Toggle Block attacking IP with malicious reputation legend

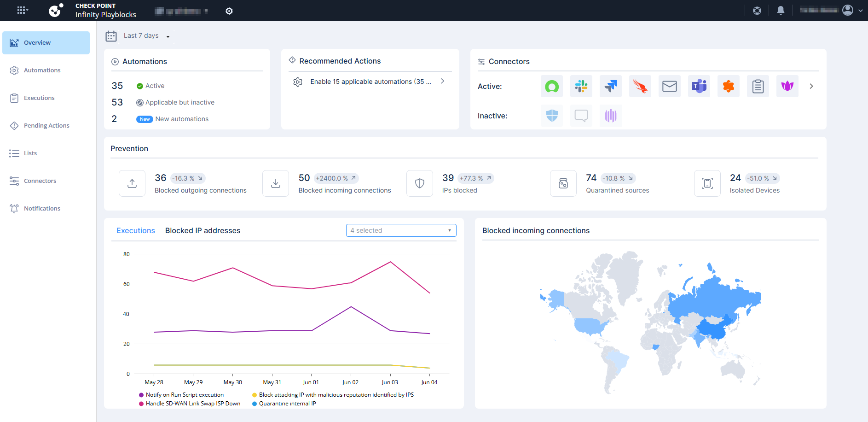(x=333, y=395)
